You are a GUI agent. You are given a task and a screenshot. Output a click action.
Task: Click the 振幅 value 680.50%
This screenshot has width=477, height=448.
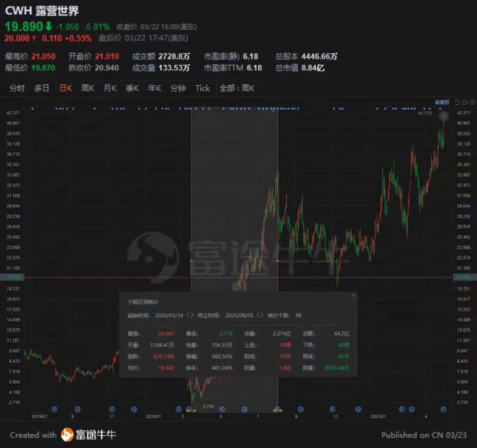(x=222, y=356)
